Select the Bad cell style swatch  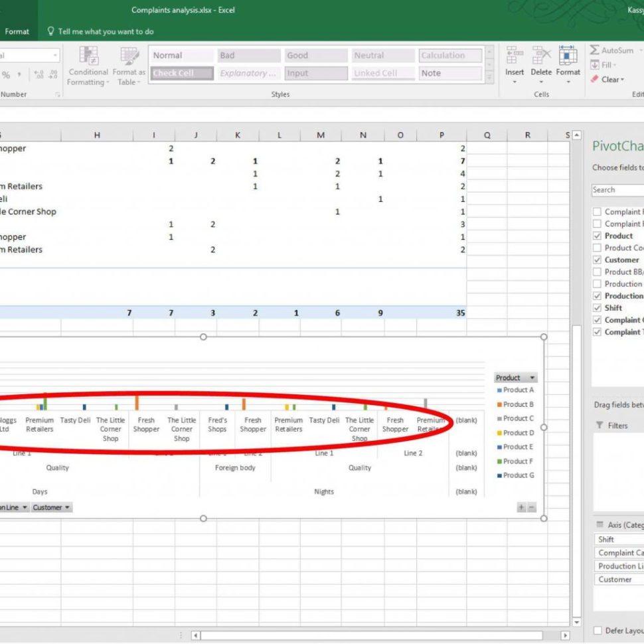249,56
